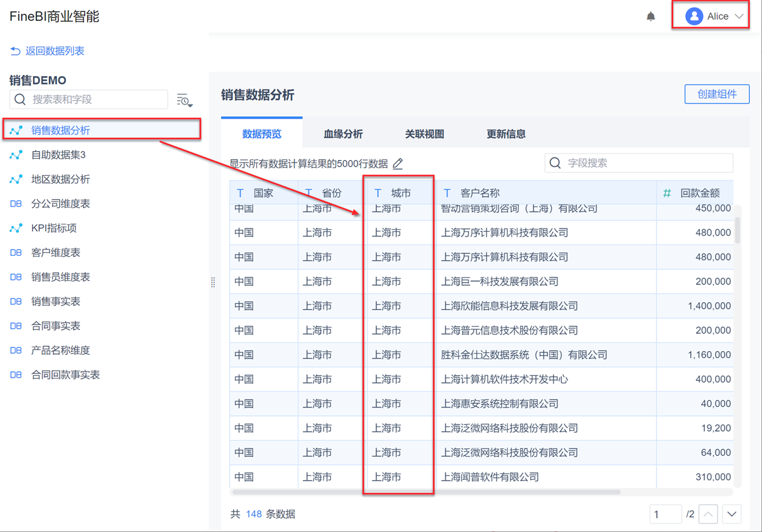Go to previous page with up arrow
The height and width of the screenshot is (532, 762).
click(x=709, y=514)
